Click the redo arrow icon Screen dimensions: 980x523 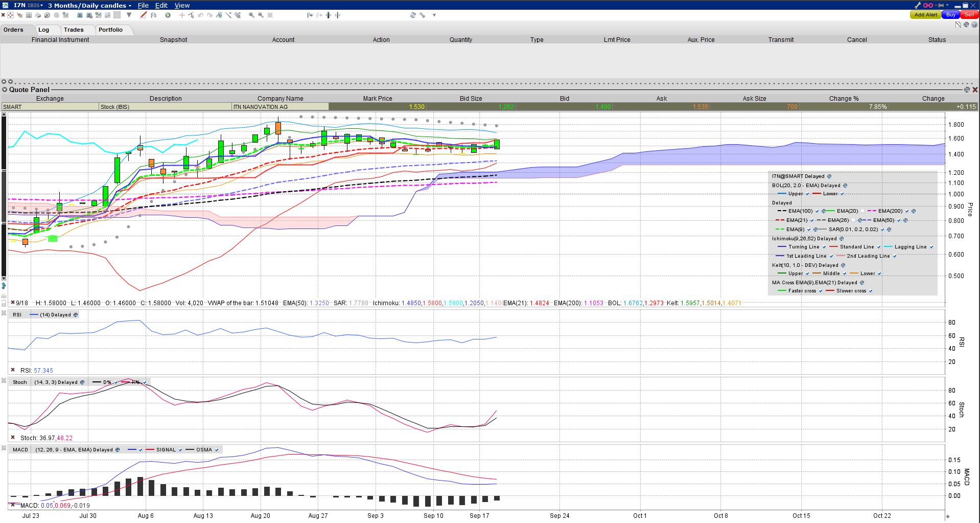click(x=209, y=15)
